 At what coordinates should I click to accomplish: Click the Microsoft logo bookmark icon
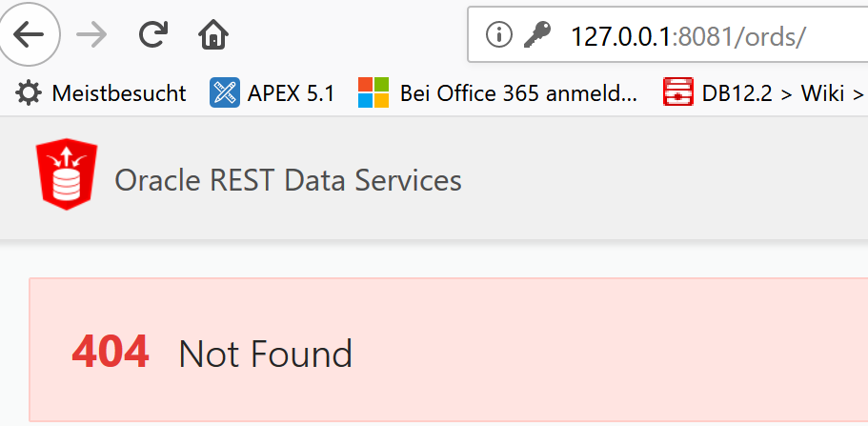click(373, 92)
